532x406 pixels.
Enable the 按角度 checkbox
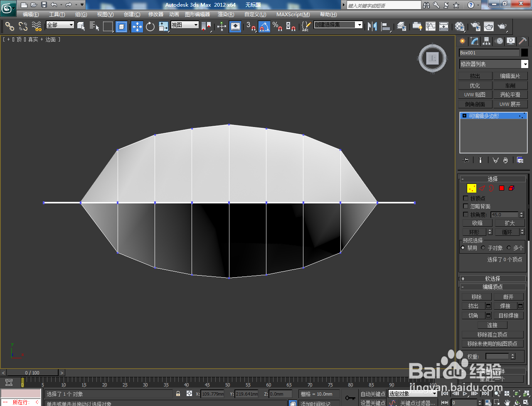pos(465,215)
